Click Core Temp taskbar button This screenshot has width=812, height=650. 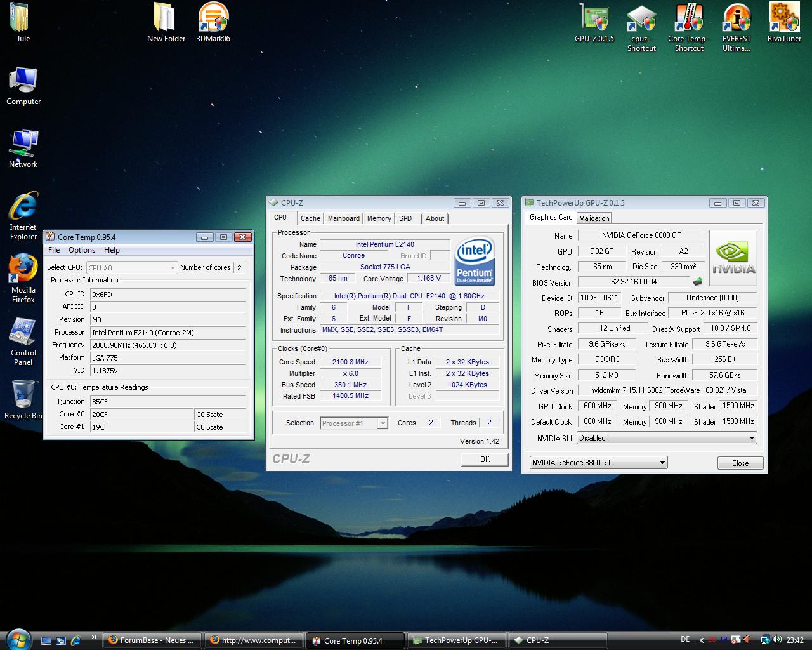coord(355,640)
